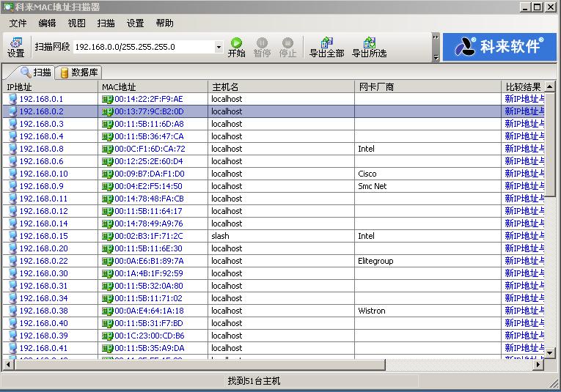Start scanning with the green 开始 button
Viewport: 561px width, 392px height.
(x=236, y=47)
